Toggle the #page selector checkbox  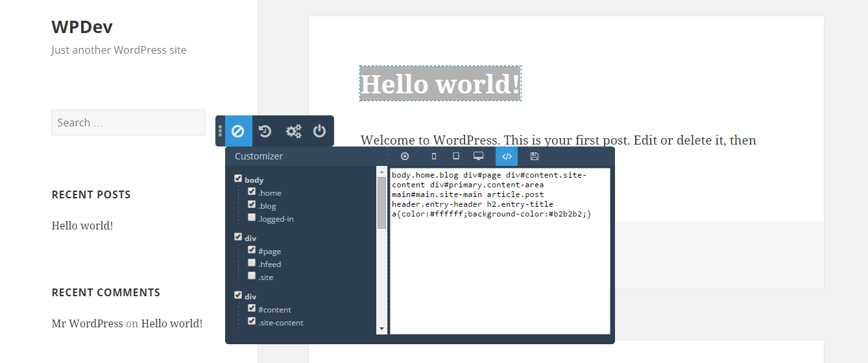tap(252, 250)
